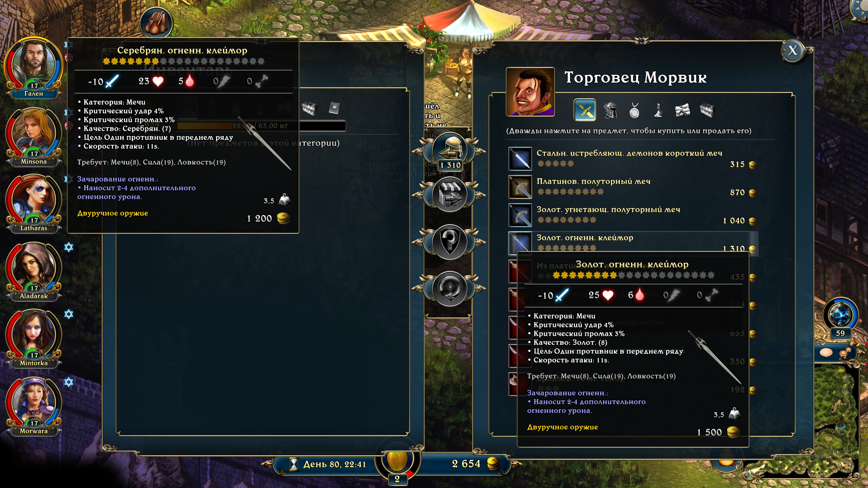Select the weapons category in merchant shop
Screen dimensions: 868x488
tap(585, 110)
